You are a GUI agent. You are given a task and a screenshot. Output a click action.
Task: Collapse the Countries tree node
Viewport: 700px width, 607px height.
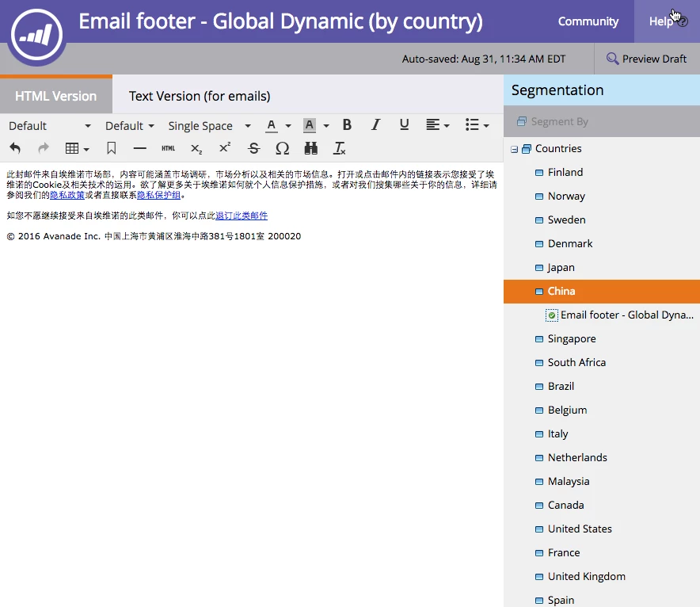514,149
